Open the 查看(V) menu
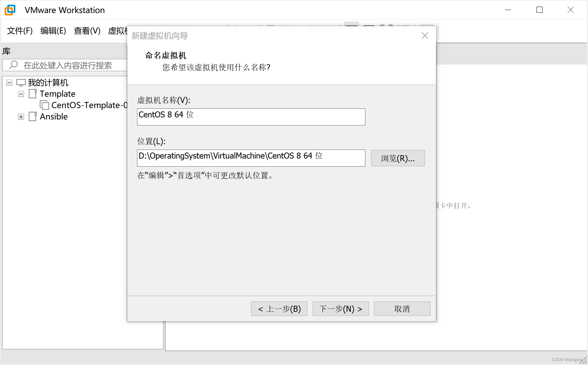 point(87,31)
